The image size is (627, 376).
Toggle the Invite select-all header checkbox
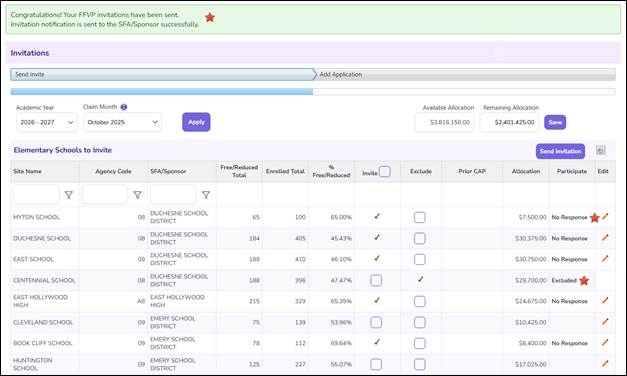pos(385,172)
